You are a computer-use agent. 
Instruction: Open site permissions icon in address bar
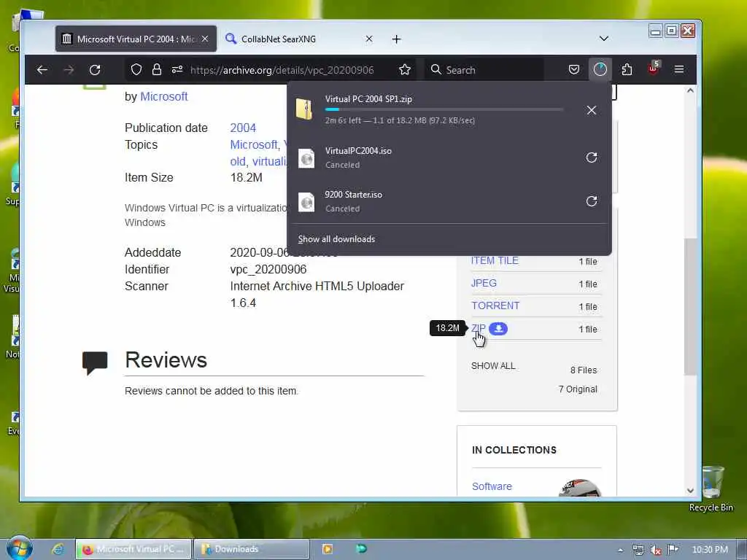pyautogui.click(x=177, y=70)
